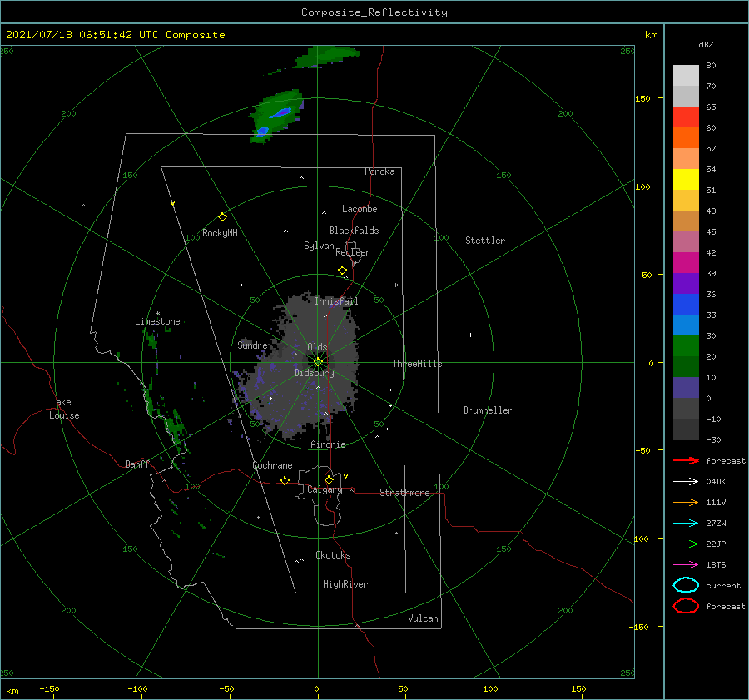Click the blue storm cell core north of radar

[281, 112]
